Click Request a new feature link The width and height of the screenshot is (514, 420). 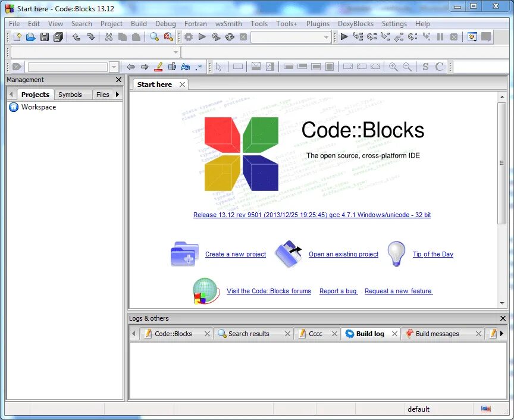coord(398,291)
